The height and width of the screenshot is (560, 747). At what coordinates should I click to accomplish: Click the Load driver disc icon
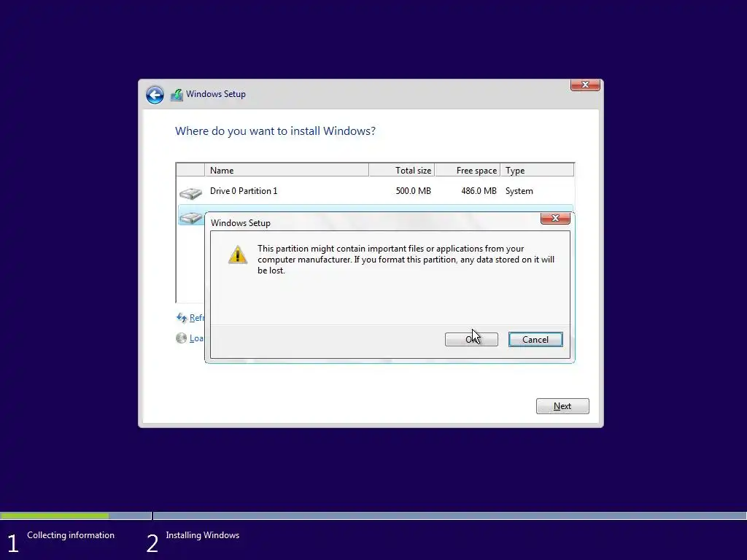tap(181, 338)
